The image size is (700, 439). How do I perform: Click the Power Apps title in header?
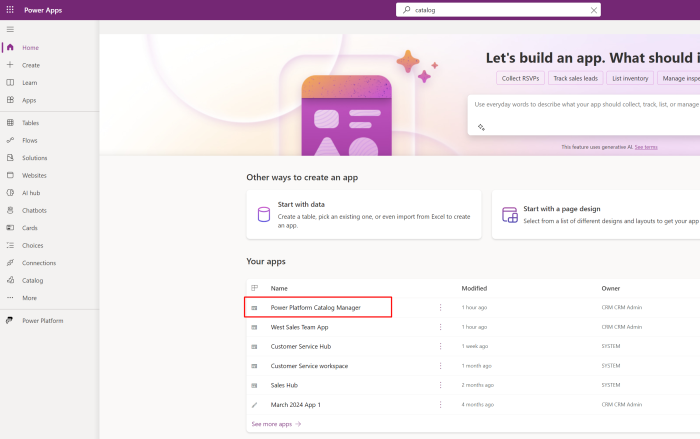pyautogui.click(x=43, y=10)
